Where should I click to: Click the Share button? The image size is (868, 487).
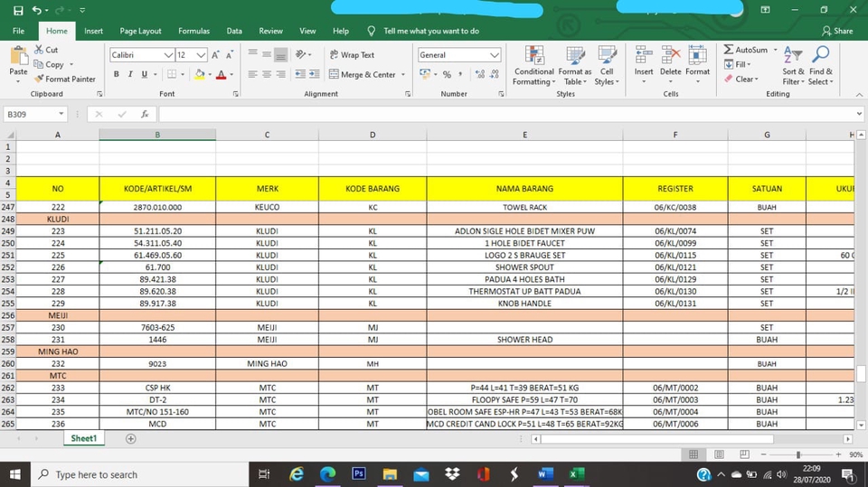[837, 31]
